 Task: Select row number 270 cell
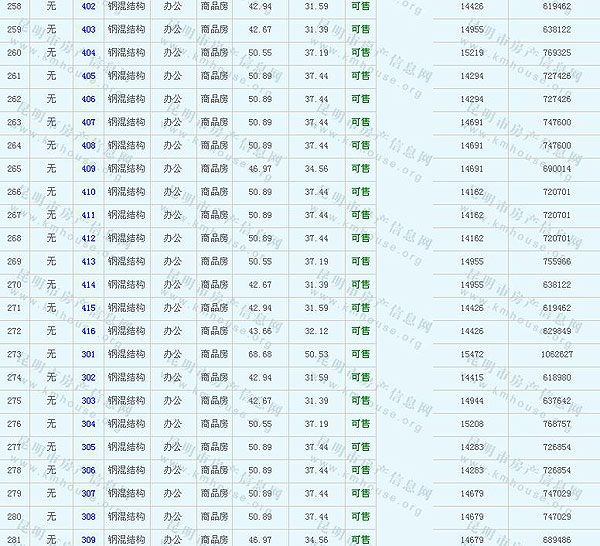(x=14, y=284)
